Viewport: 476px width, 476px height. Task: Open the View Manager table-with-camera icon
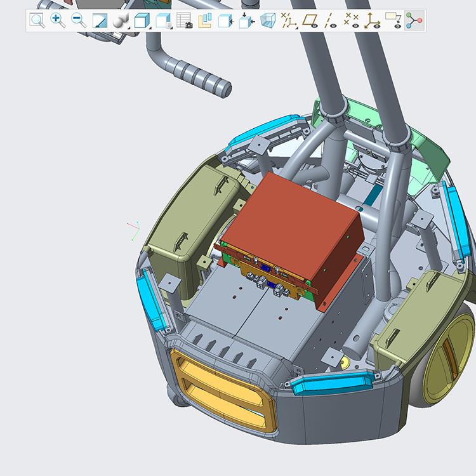click(x=184, y=21)
